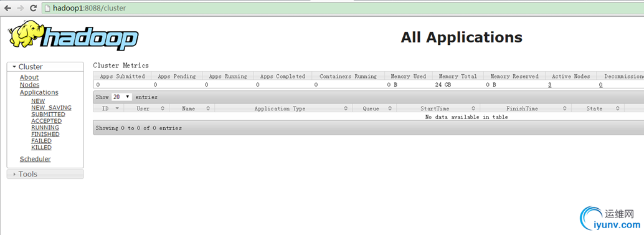Screen dimensions: 644x235
Task: Click the sort arrows on the Queue column
Action: pos(390,108)
